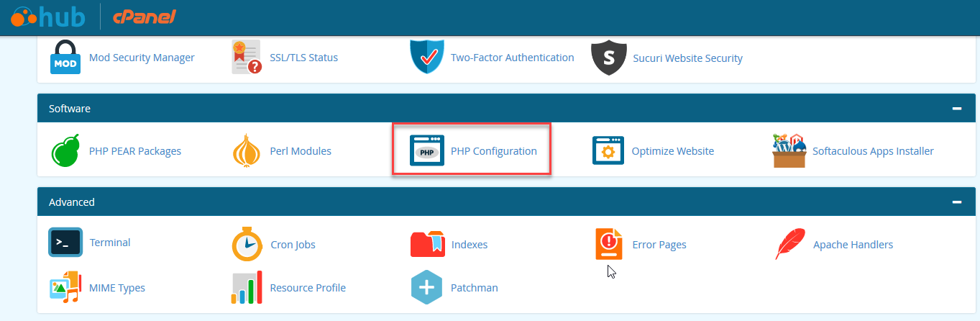
Task: Click the PHP Configuration window icon
Action: (x=427, y=151)
